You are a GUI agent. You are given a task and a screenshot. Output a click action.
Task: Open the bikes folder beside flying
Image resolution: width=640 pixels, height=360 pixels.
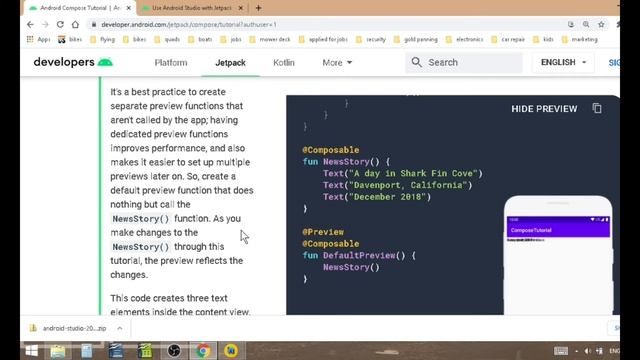[135, 39]
